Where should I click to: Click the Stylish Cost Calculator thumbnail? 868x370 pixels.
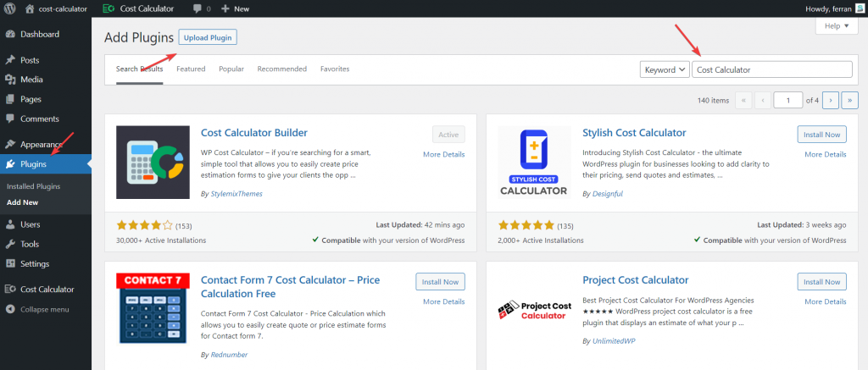[534, 162]
